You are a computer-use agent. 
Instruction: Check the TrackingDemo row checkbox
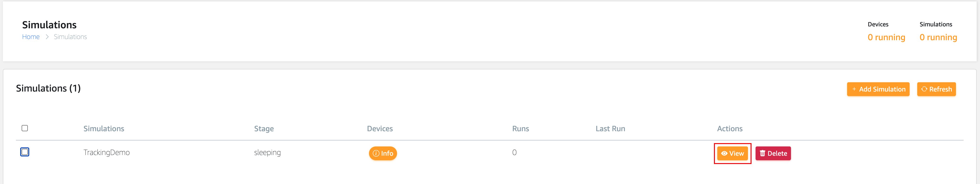click(x=25, y=152)
